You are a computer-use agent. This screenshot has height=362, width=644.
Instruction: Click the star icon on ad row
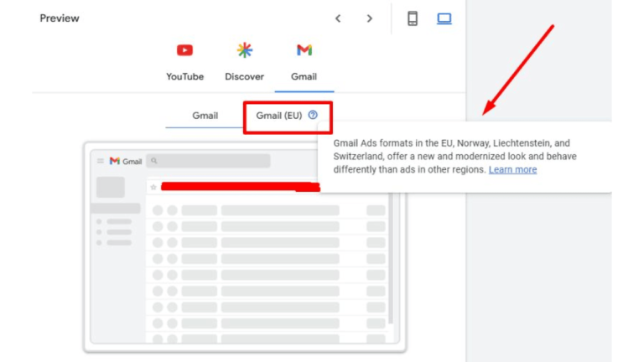(153, 187)
